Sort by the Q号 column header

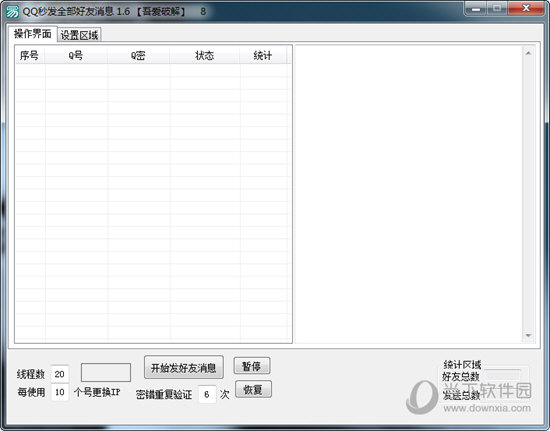pyautogui.click(x=76, y=55)
